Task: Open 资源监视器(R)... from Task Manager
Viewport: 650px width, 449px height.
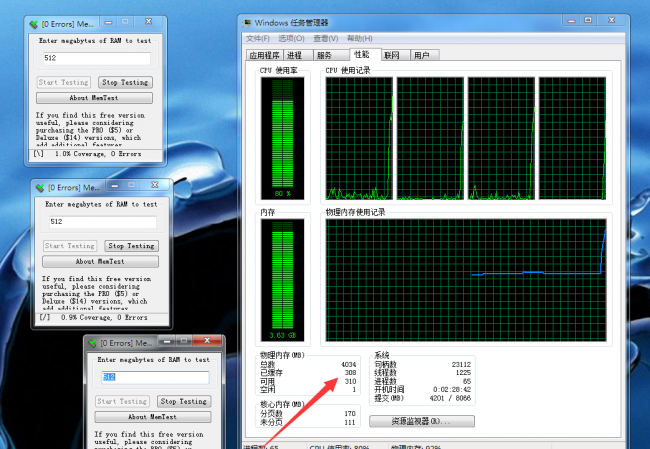Action: (x=422, y=421)
